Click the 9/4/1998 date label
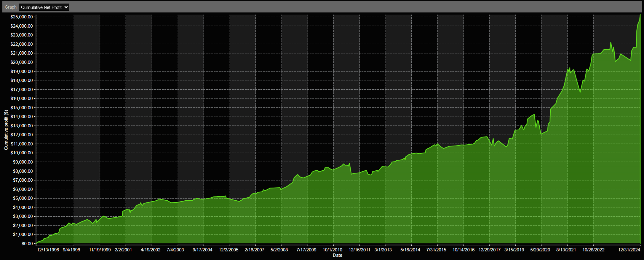This screenshot has height=260, width=644. (71, 250)
